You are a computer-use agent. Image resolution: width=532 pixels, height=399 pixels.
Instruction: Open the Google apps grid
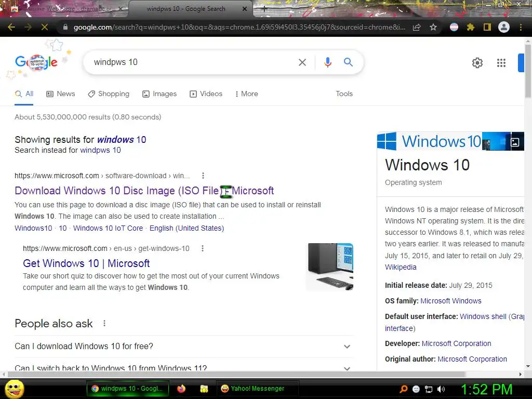pos(501,63)
